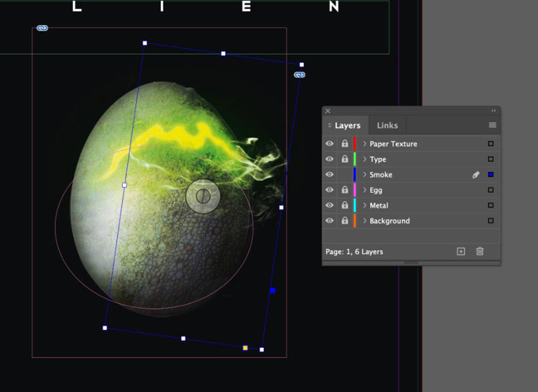
Task: Delete the selected layer with trash icon
Action: pos(480,251)
